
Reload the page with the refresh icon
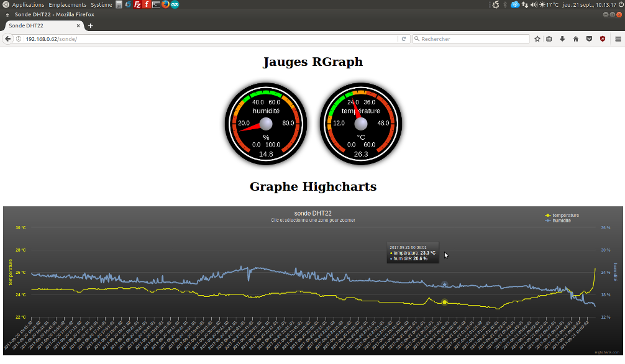click(404, 39)
